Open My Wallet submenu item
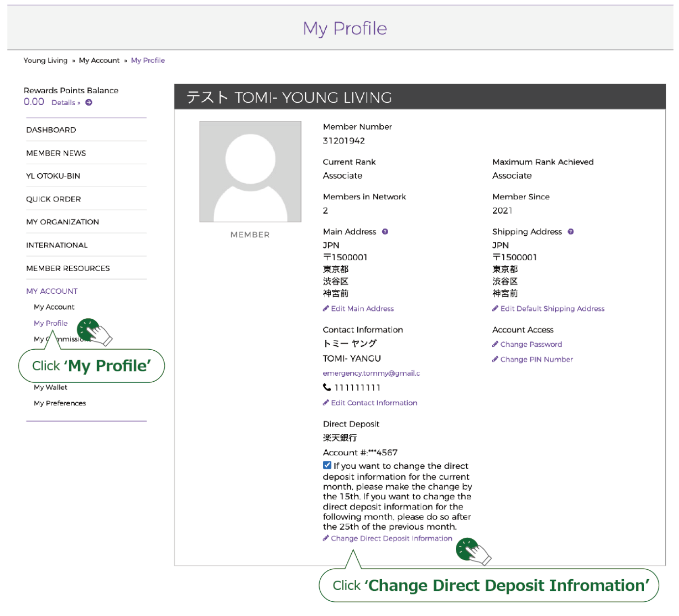 tap(51, 388)
